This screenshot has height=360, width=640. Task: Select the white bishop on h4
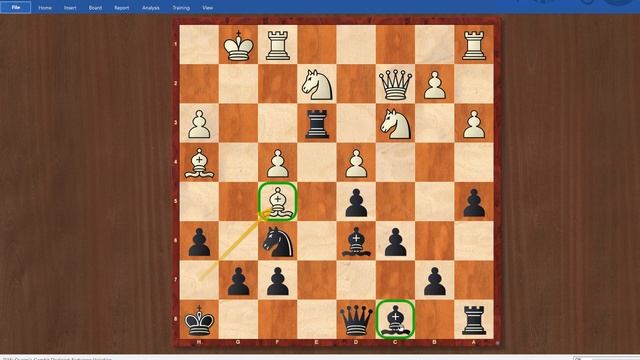199,163
